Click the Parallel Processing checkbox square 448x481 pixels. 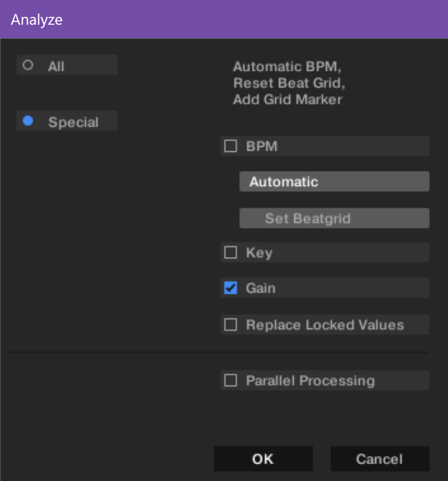point(230,380)
